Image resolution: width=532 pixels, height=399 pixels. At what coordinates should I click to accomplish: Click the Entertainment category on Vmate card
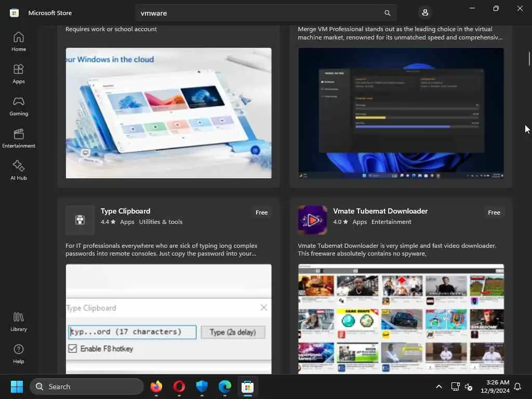[391, 222]
